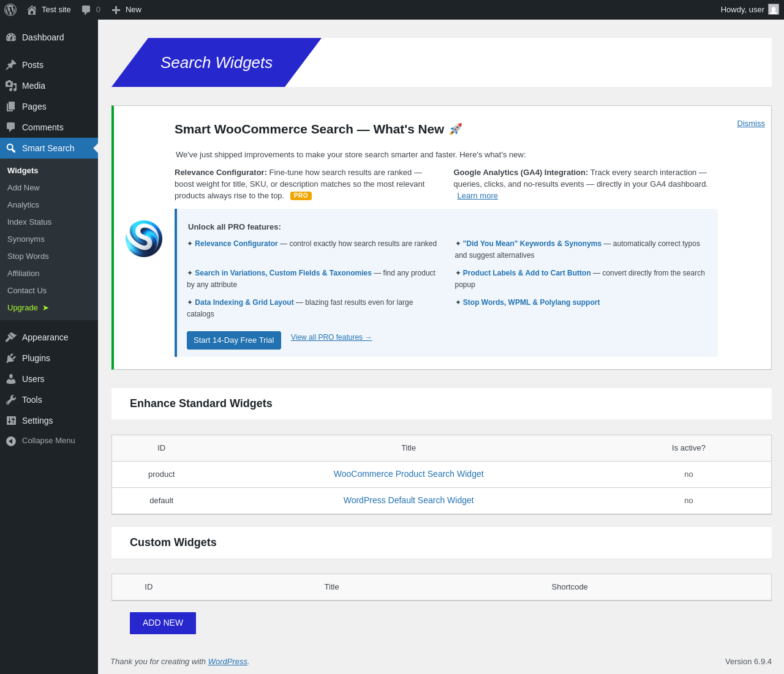784x674 pixels.
Task: Click the Tools wrench icon
Action: click(11, 400)
